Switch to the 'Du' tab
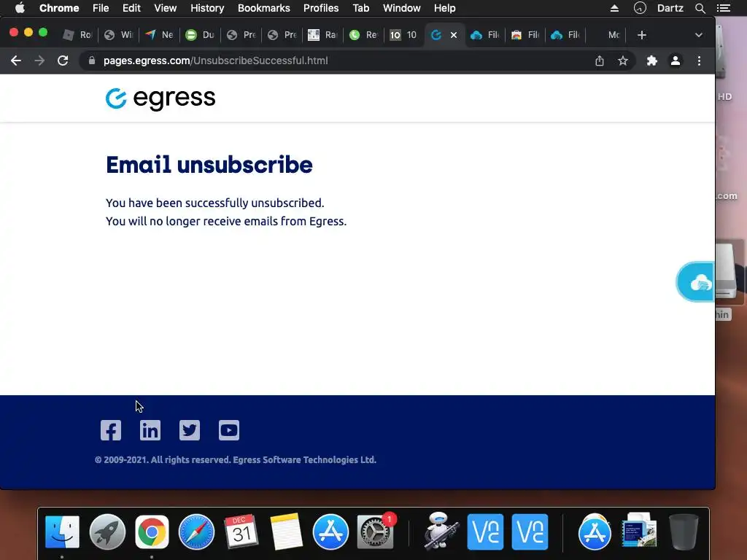747x560 pixels. coord(200,35)
